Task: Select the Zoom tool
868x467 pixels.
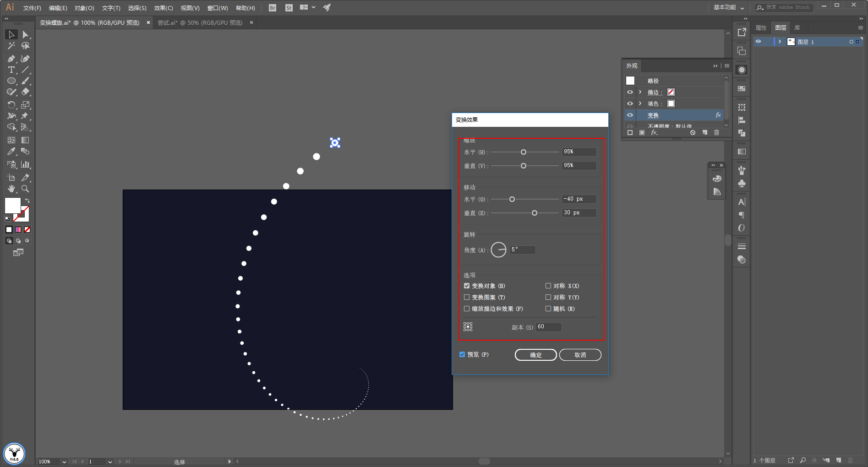Action: point(25,189)
